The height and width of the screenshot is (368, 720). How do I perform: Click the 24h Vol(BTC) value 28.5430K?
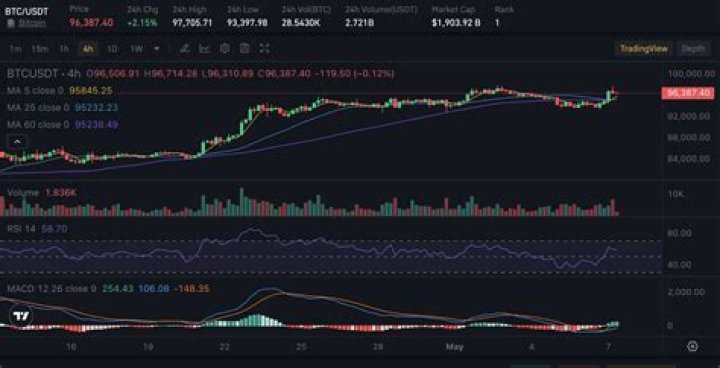click(x=301, y=22)
